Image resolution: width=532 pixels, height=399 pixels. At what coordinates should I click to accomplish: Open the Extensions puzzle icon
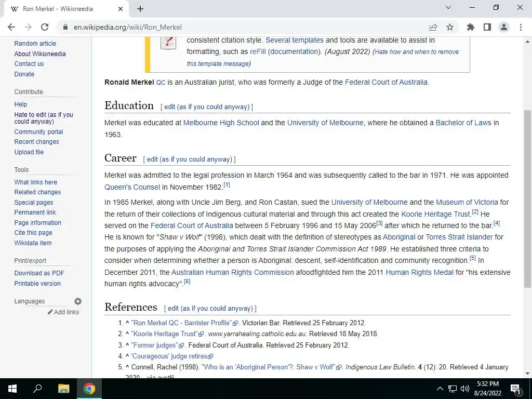point(471,27)
